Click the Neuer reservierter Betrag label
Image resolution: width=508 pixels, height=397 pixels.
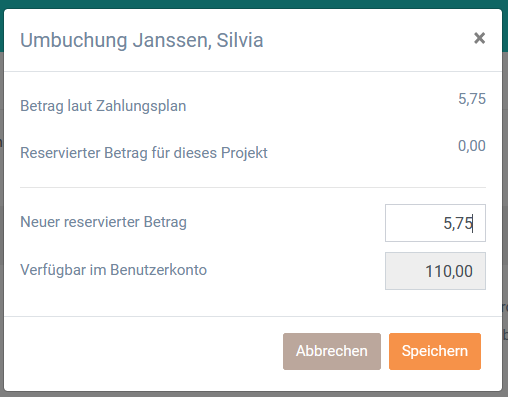[103, 222]
